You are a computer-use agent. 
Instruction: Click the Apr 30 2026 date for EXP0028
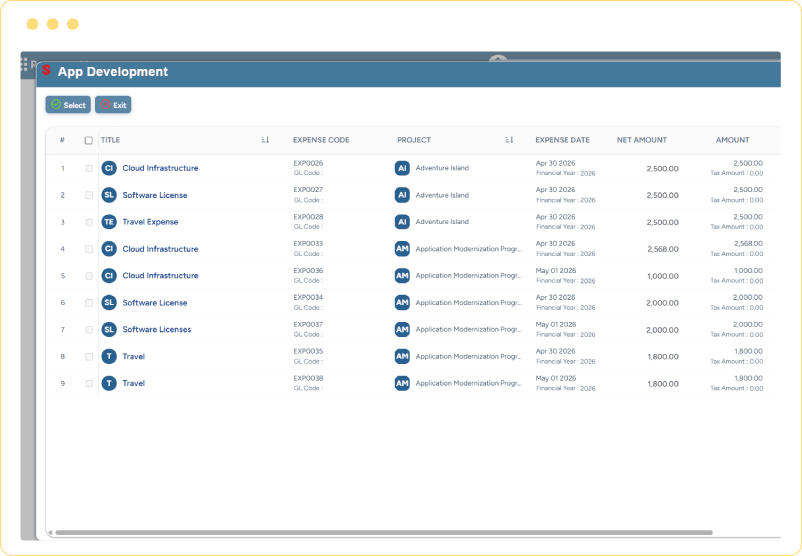pyautogui.click(x=555, y=217)
